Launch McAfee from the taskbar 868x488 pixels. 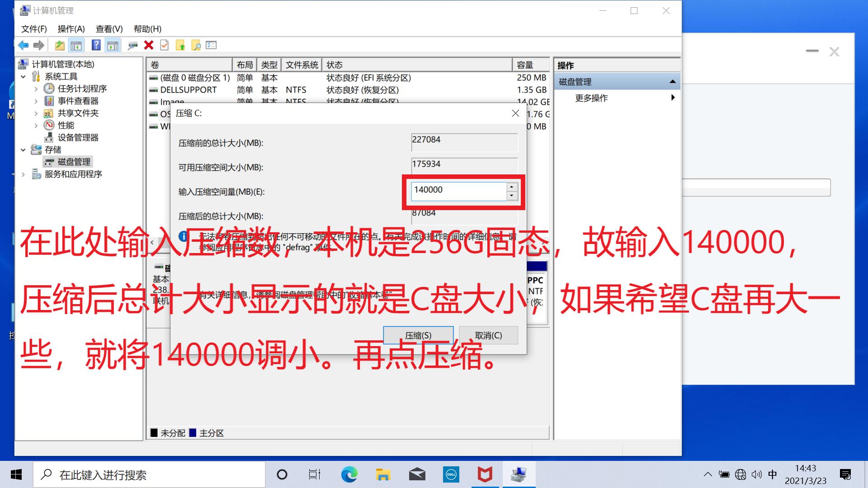485,474
